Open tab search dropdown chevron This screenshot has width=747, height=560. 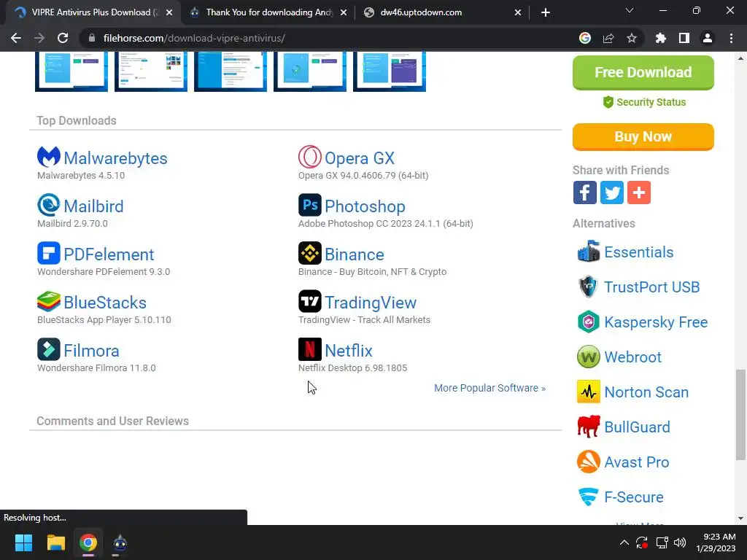630,10
